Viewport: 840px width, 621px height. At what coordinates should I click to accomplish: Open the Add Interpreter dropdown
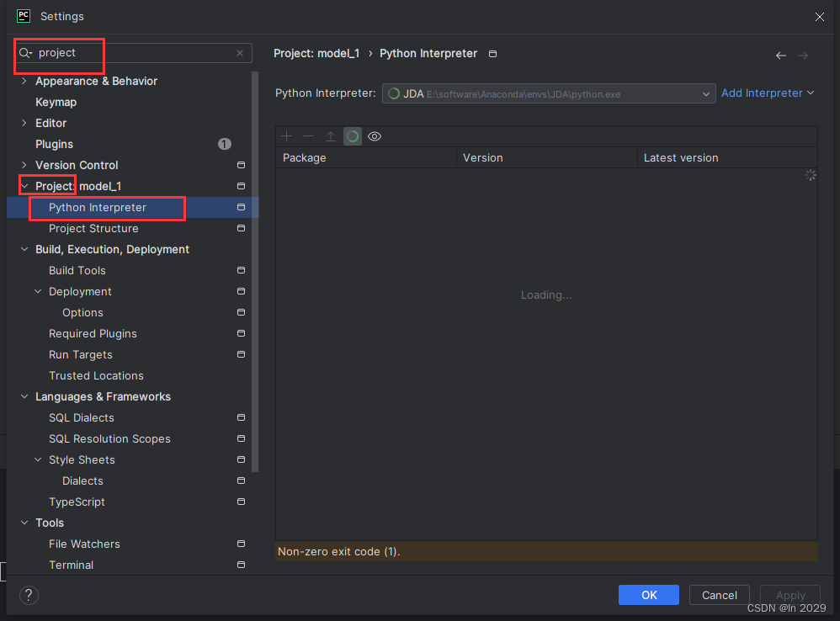click(x=768, y=93)
